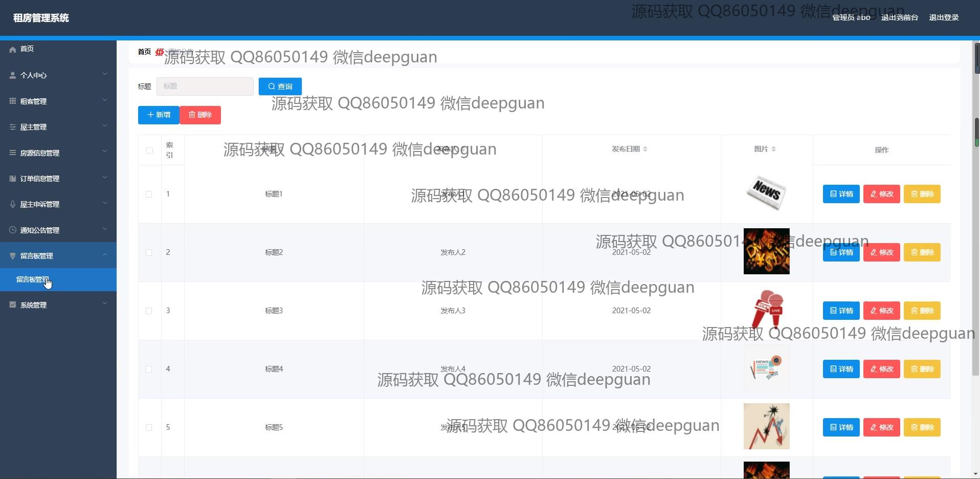Click the chart icon for 订单信息管理

coord(13,179)
